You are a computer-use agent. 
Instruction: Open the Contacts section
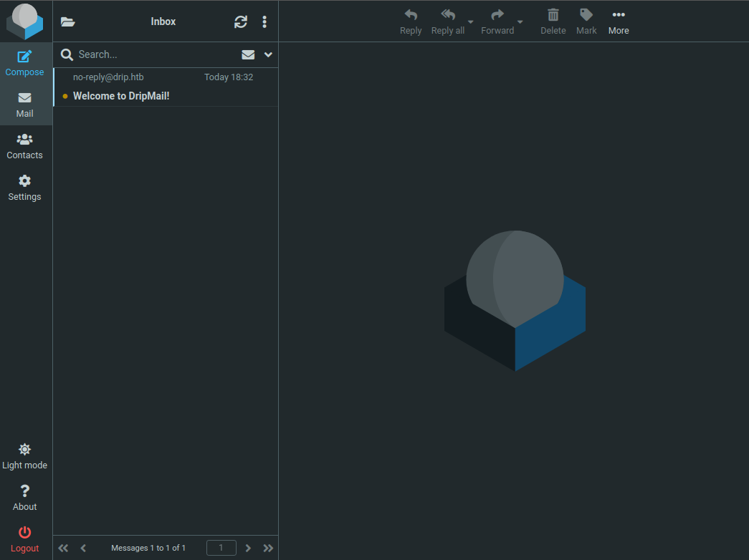tap(25, 146)
